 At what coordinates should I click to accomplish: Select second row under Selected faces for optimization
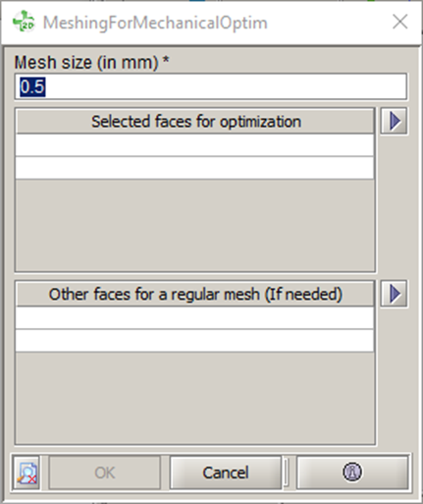click(195, 168)
